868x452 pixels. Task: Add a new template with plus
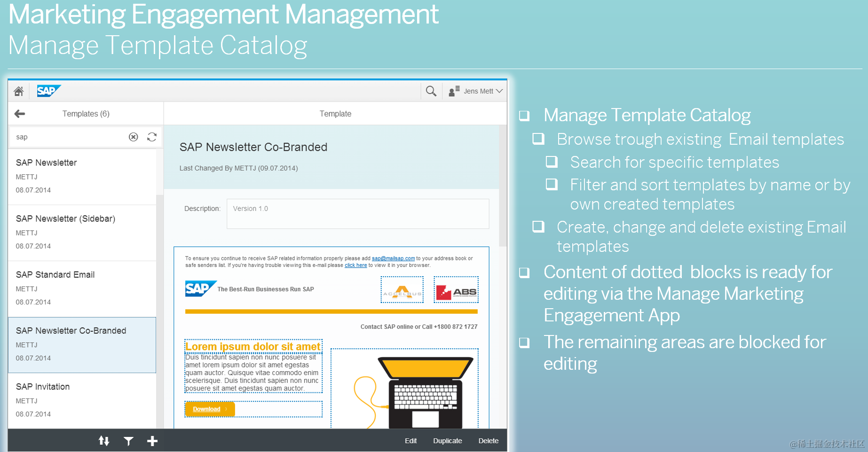(x=152, y=441)
